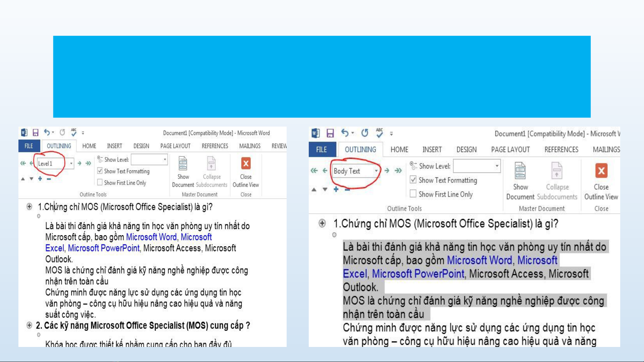Click Collapse Subdocuments in left window

point(212,172)
